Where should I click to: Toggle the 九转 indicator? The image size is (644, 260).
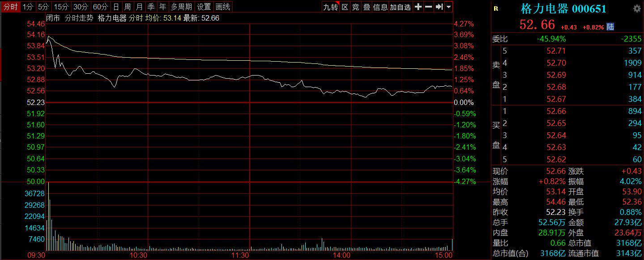(x=331, y=7)
